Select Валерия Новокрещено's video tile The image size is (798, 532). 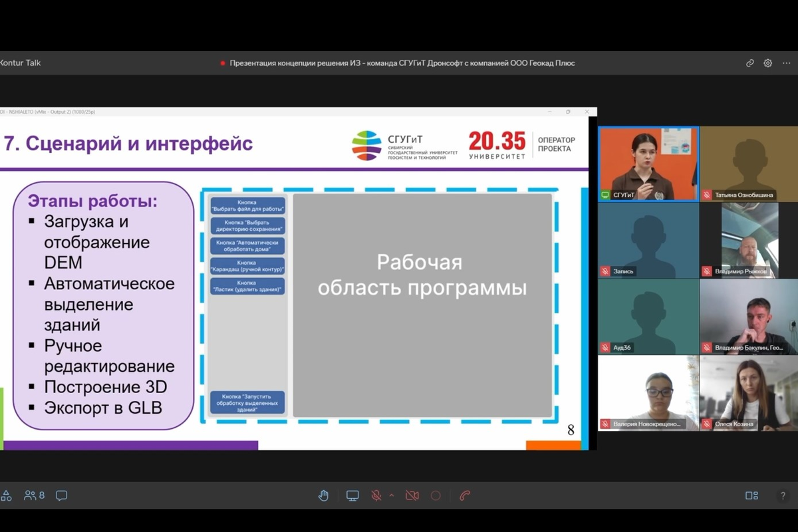pyautogui.click(x=648, y=393)
